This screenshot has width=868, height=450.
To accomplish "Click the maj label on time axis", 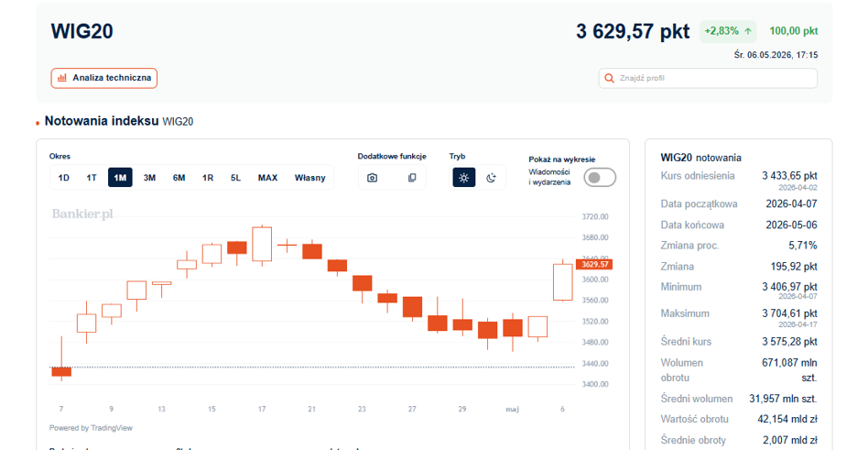I will pos(512,409).
